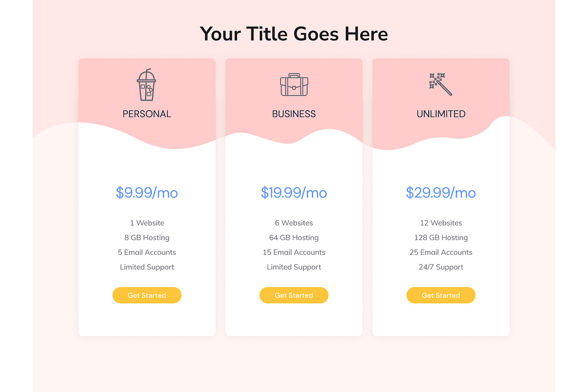Viewport: 588px width, 392px height.
Task: Click the '8 GB Hosting' feature text
Action: 147,238
